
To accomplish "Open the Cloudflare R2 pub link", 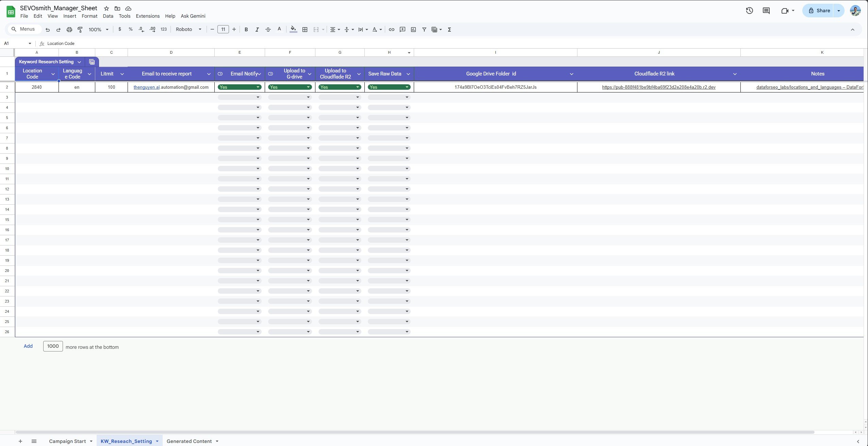I will pyautogui.click(x=658, y=87).
